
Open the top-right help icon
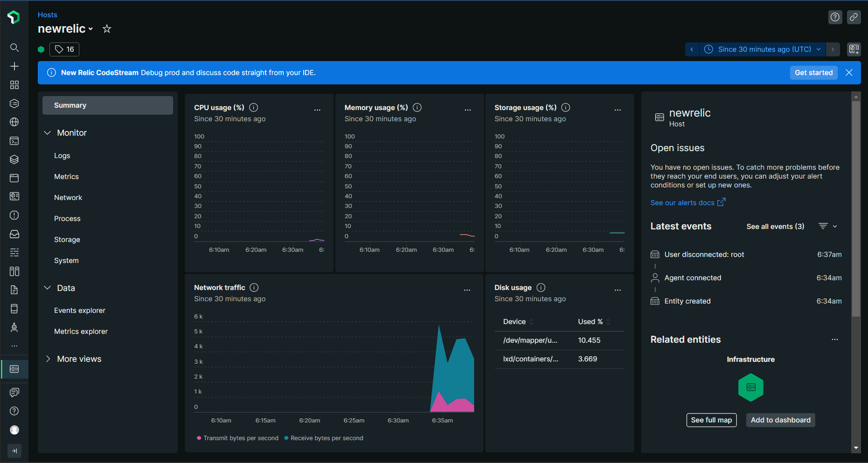click(x=835, y=17)
